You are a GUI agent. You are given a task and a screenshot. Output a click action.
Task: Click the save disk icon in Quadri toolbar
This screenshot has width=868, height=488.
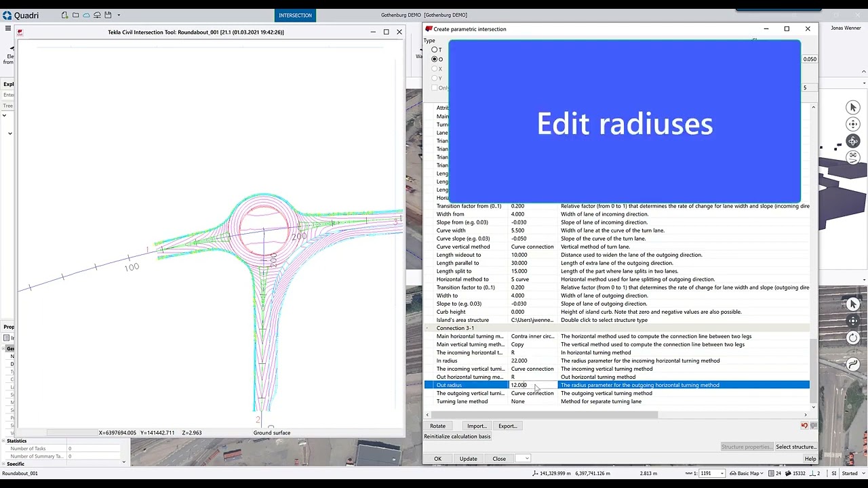(108, 15)
